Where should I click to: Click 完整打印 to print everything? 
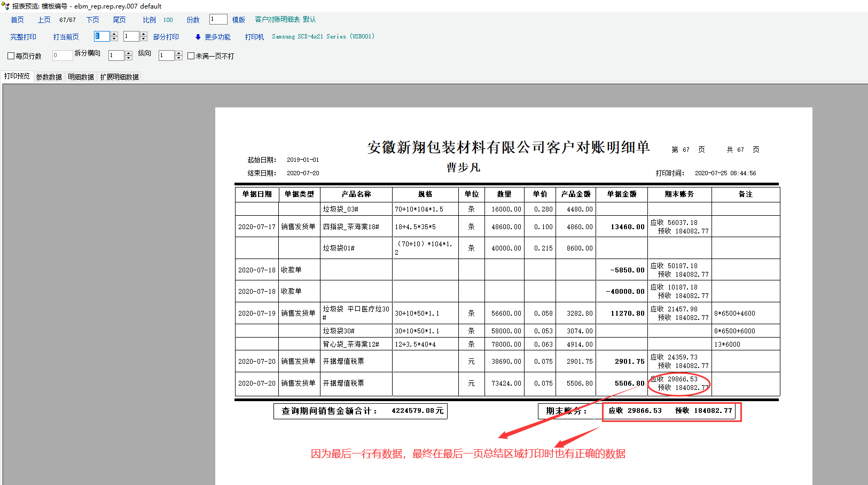point(23,37)
